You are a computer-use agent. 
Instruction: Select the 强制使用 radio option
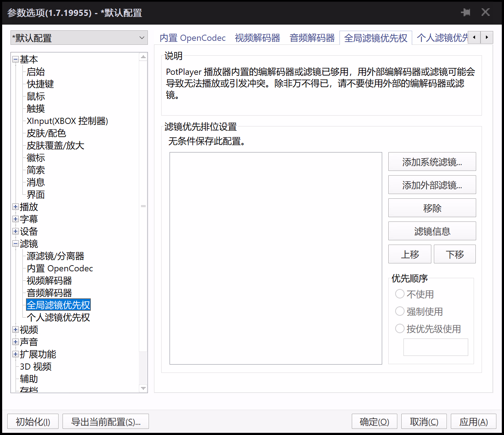[400, 311]
